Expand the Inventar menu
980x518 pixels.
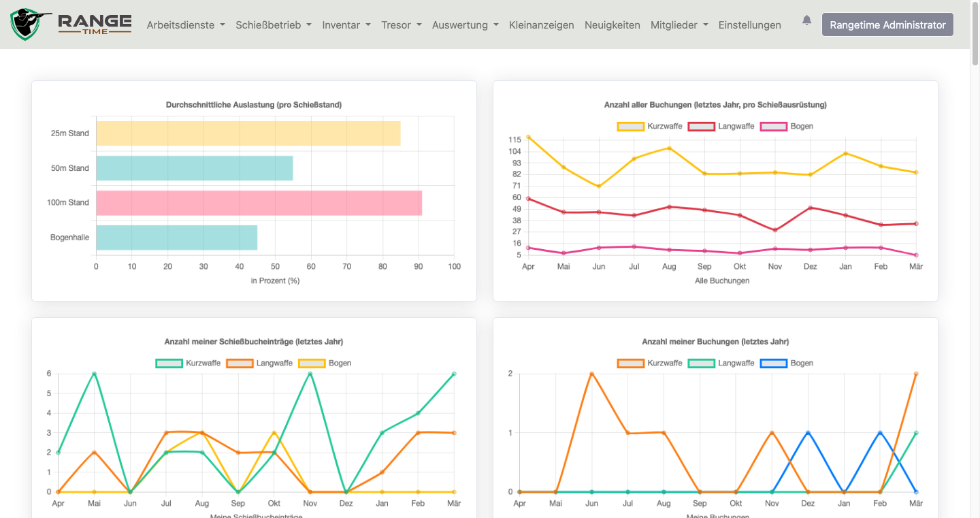[x=346, y=25]
